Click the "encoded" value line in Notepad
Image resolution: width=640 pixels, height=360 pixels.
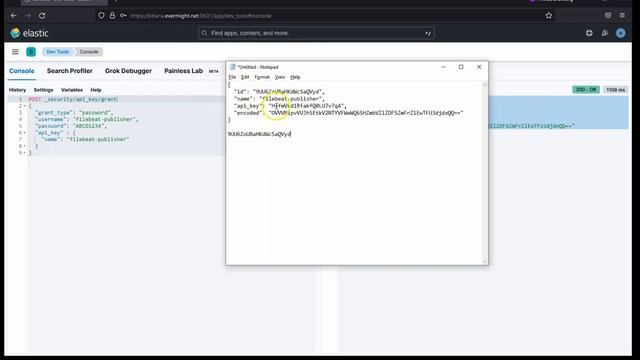click(349, 113)
